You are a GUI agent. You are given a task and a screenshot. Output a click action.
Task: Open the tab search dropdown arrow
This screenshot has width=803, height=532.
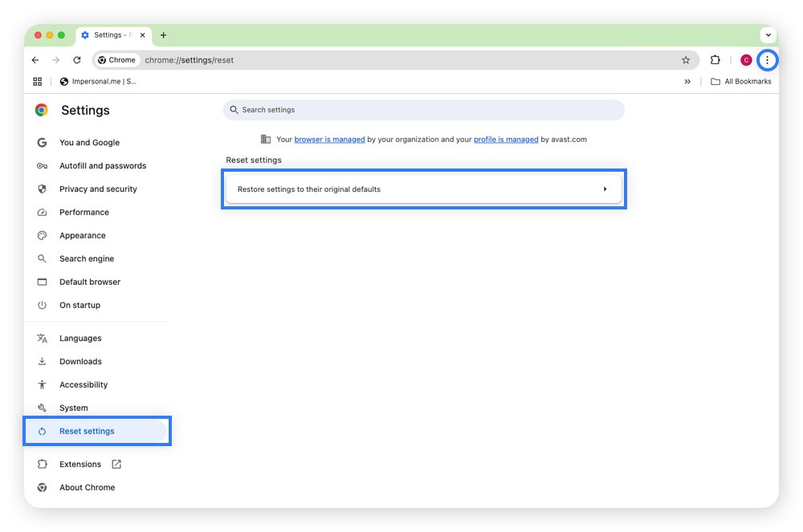(x=768, y=35)
